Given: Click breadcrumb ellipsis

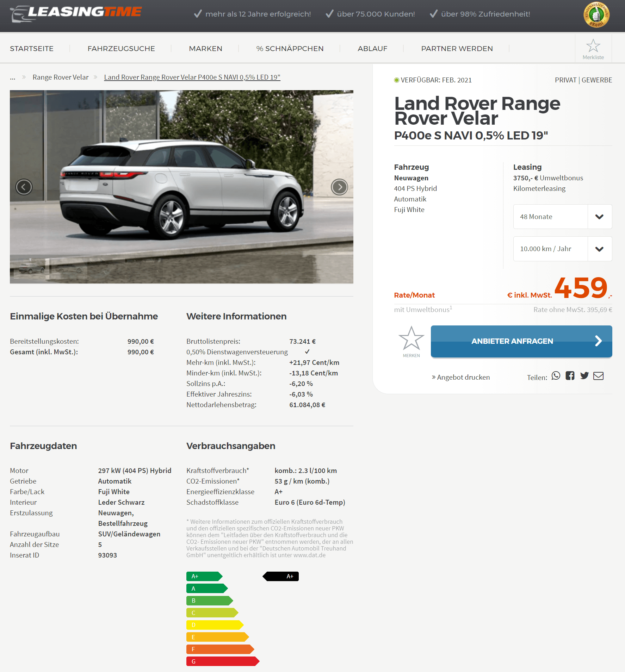Looking at the screenshot, I should click(x=13, y=77).
